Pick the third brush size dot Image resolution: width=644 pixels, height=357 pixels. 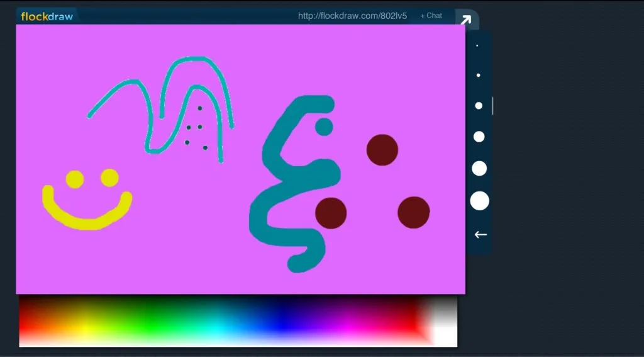(x=479, y=106)
